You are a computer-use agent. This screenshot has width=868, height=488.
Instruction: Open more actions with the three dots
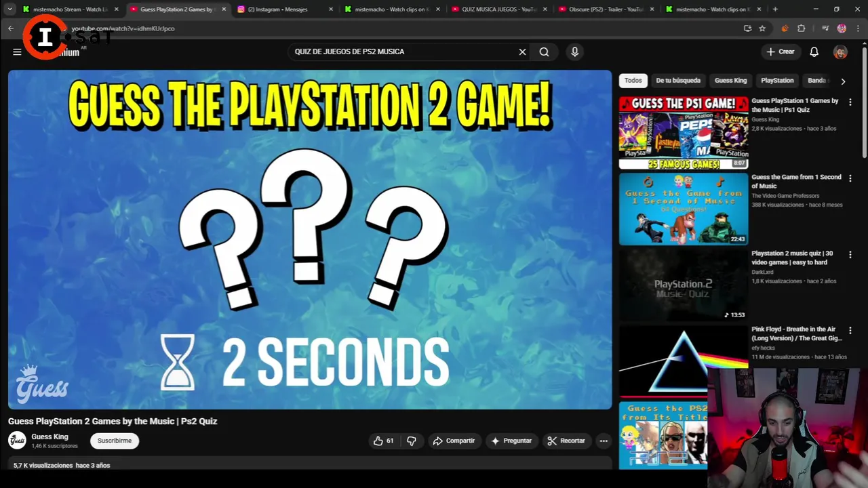point(604,441)
